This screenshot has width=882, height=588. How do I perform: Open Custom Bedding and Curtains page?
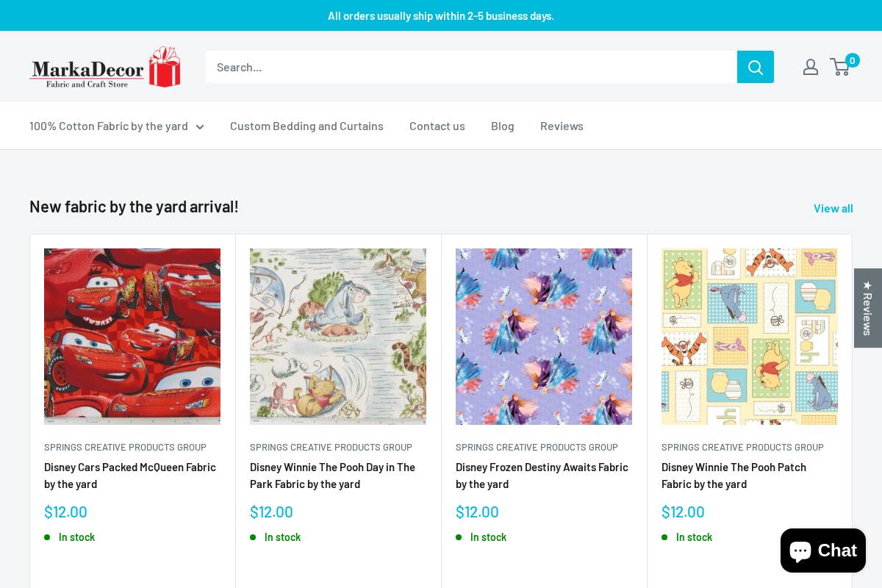click(x=306, y=126)
